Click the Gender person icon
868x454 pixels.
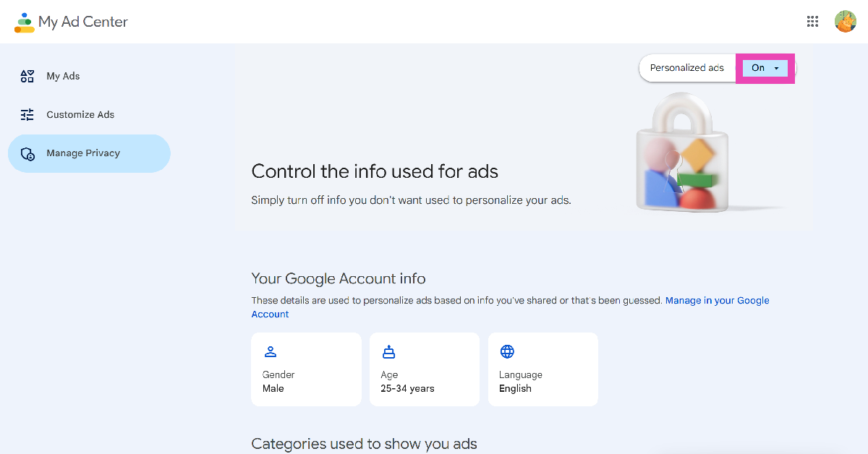tap(271, 352)
